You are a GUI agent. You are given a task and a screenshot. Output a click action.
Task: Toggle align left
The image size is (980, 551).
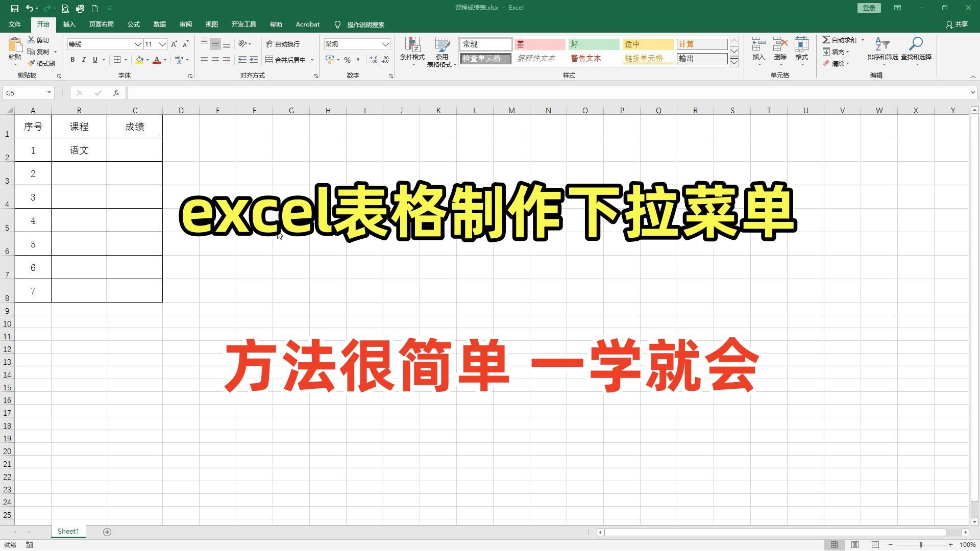[204, 60]
